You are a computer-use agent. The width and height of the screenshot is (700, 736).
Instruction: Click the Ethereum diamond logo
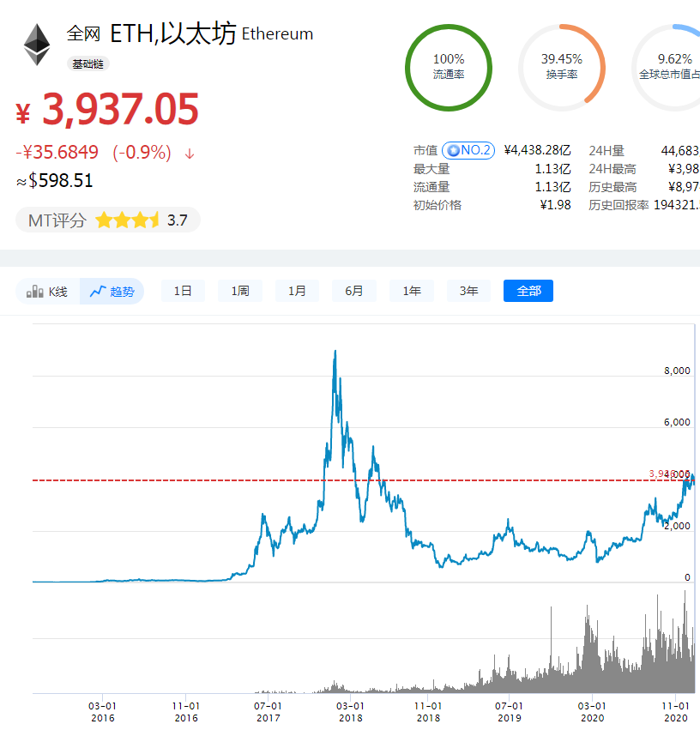click(x=37, y=45)
